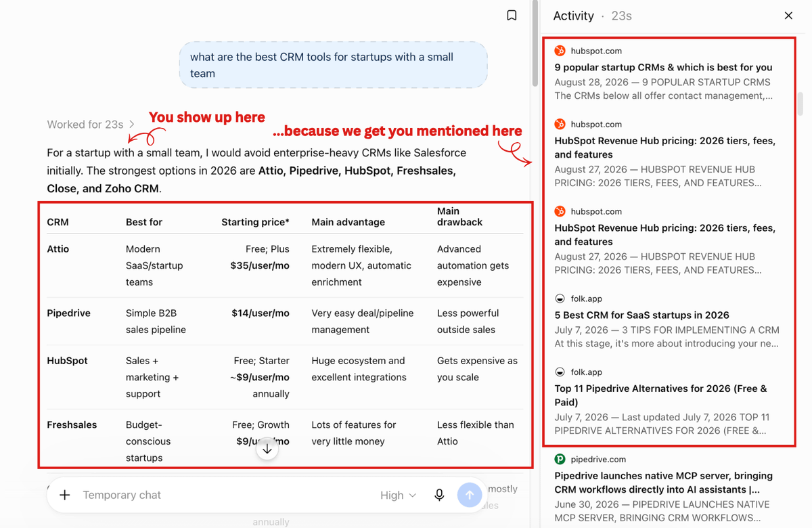Click 'Lots of features for very little money' cell

(354, 433)
